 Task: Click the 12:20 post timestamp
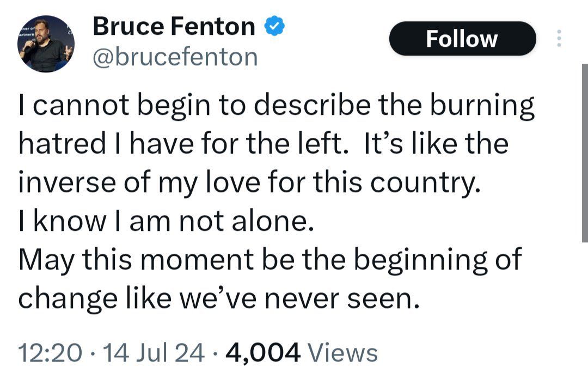pyautogui.click(x=50, y=352)
